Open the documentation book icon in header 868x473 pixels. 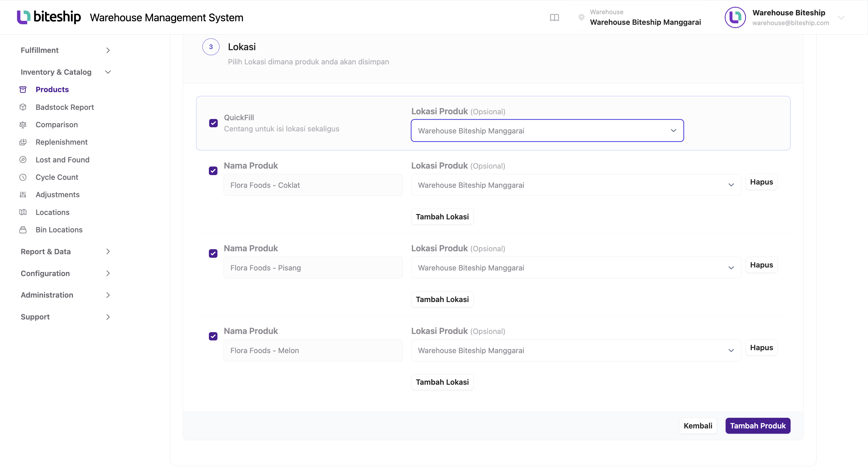tap(554, 17)
